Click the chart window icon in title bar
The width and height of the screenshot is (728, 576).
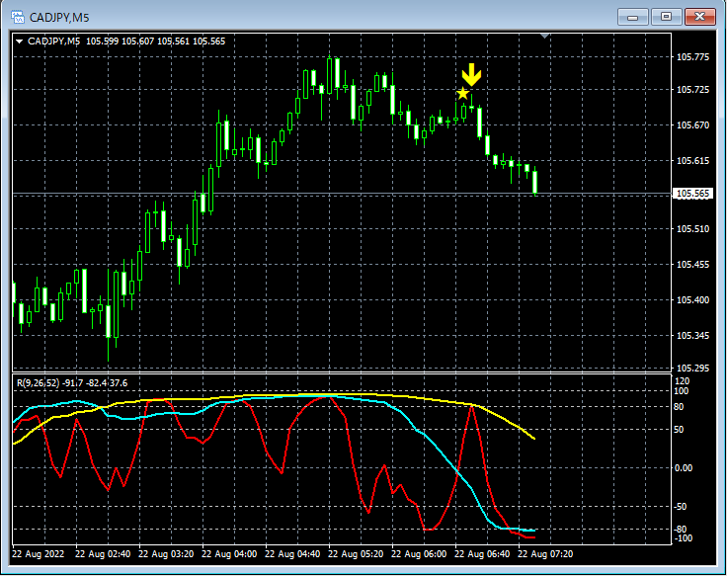click(x=17, y=18)
